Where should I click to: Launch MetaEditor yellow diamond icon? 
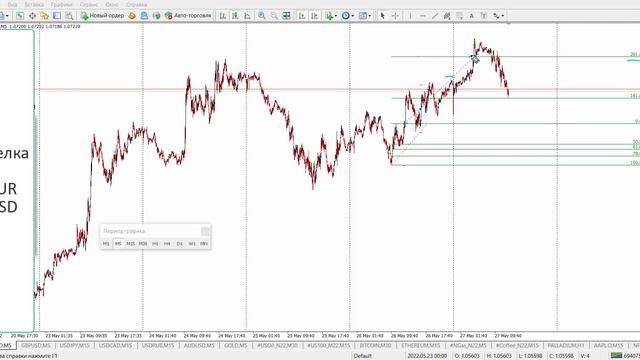pyautogui.click(x=132, y=16)
